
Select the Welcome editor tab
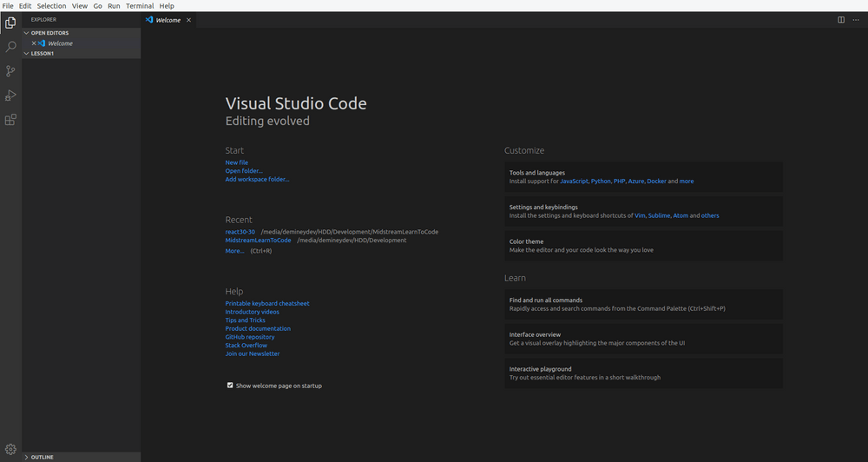pos(168,20)
